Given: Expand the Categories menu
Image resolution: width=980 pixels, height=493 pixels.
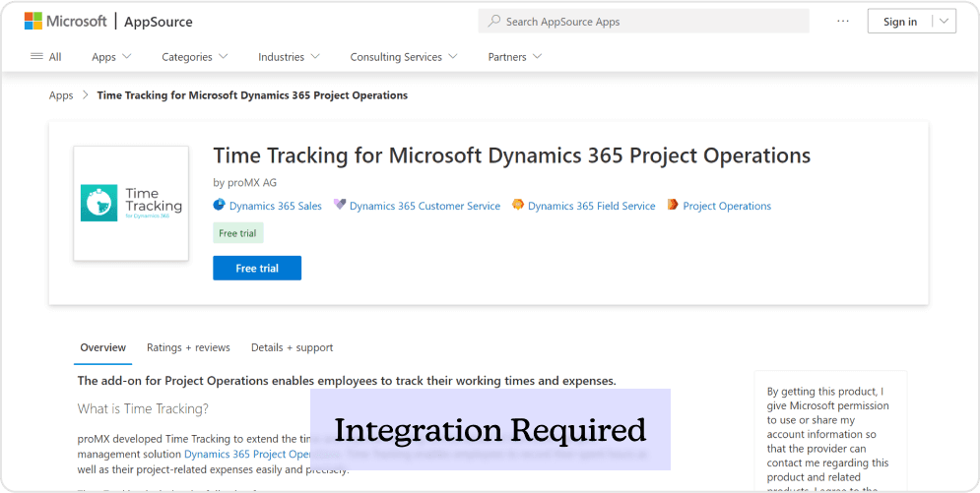Looking at the screenshot, I should coord(194,57).
